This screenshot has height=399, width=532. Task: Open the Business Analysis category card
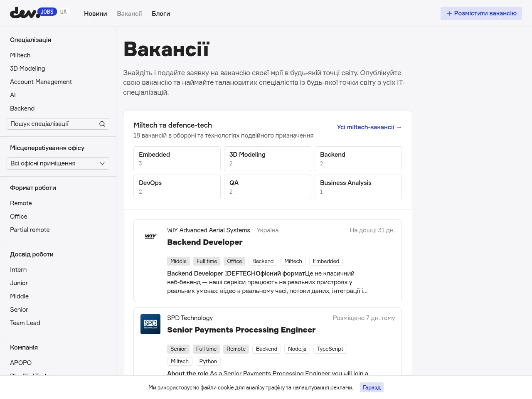[358, 187]
